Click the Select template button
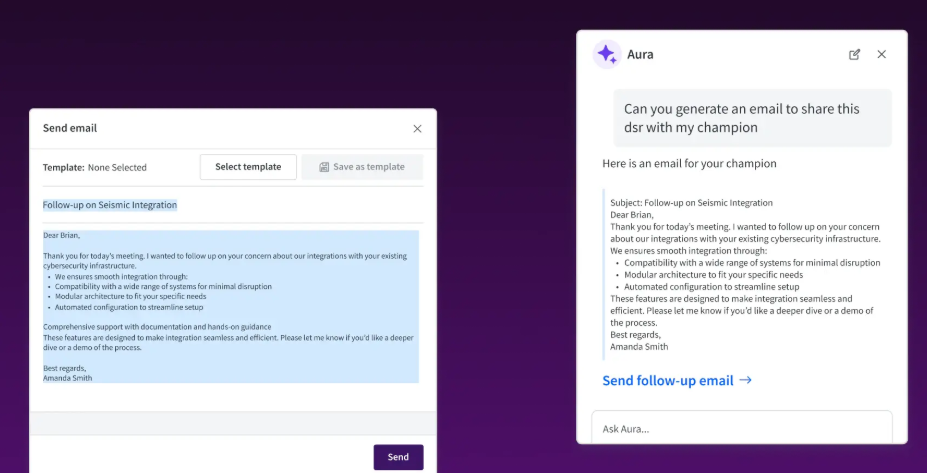The image size is (927, 473). 248,167
